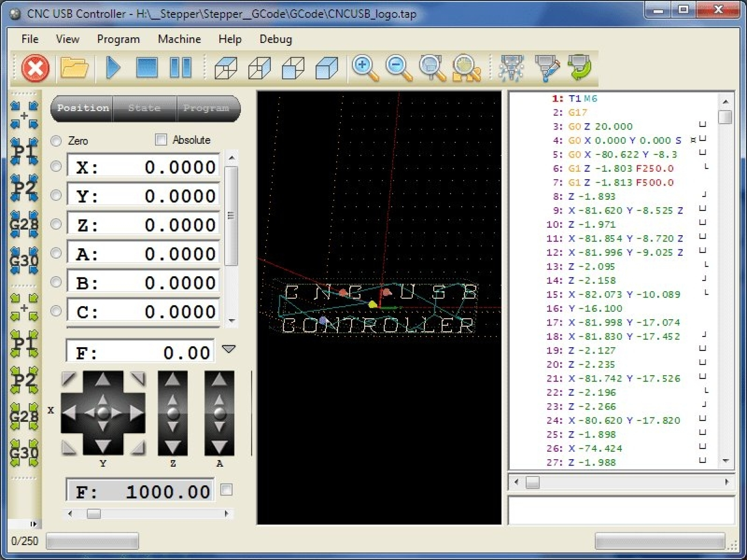Open the Program menu
The height and width of the screenshot is (560, 747).
click(x=118, y=39)
